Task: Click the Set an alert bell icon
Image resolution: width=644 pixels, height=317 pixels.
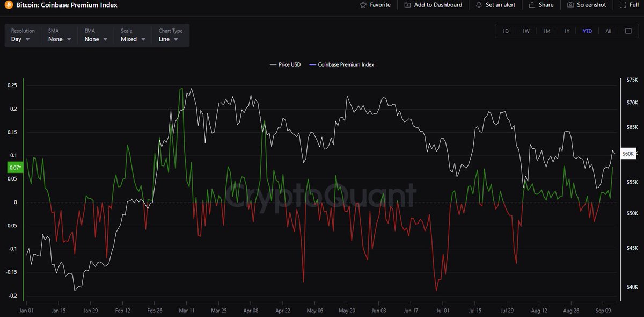Action: pyautogui.click(x=478, y=5)
